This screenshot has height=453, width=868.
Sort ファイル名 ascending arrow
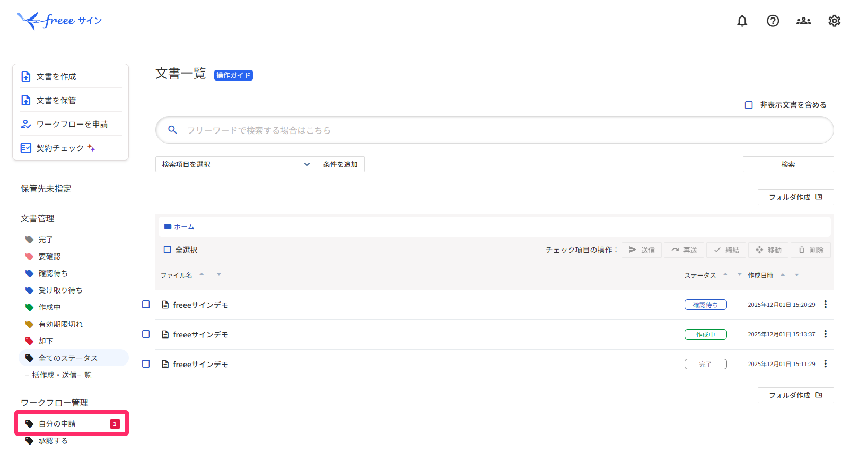pos(201,274)
